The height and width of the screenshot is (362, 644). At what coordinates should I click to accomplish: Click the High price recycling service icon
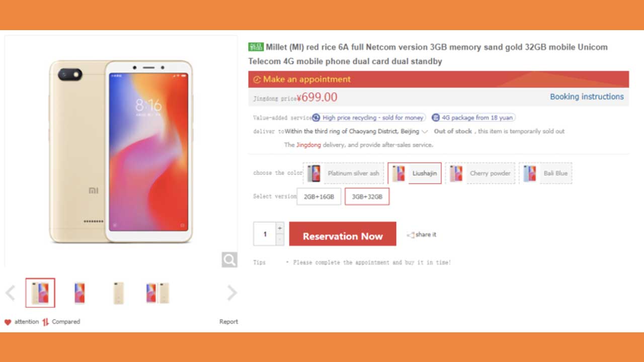(316, 118)
